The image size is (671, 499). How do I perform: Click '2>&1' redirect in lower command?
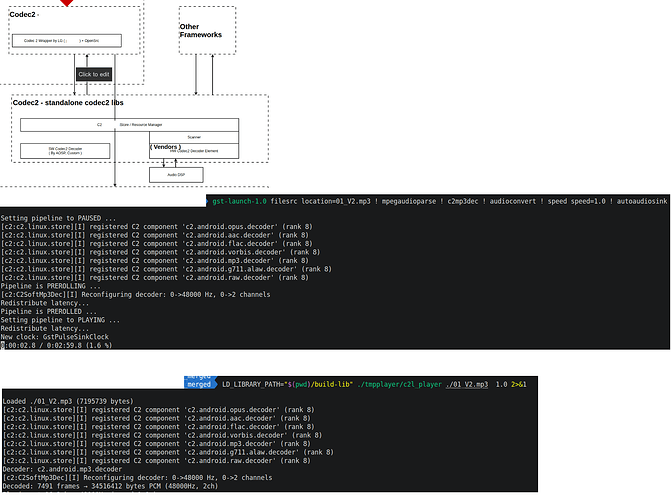519,384
